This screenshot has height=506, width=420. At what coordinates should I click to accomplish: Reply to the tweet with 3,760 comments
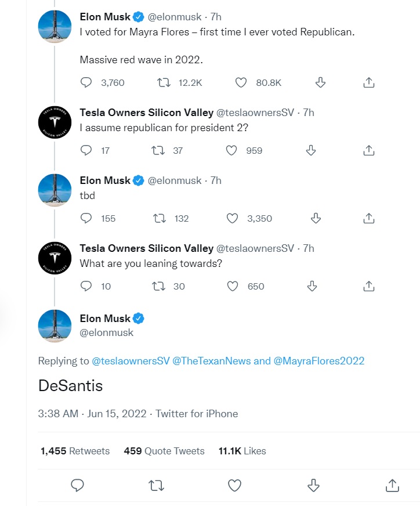click(x=86, y=82)
